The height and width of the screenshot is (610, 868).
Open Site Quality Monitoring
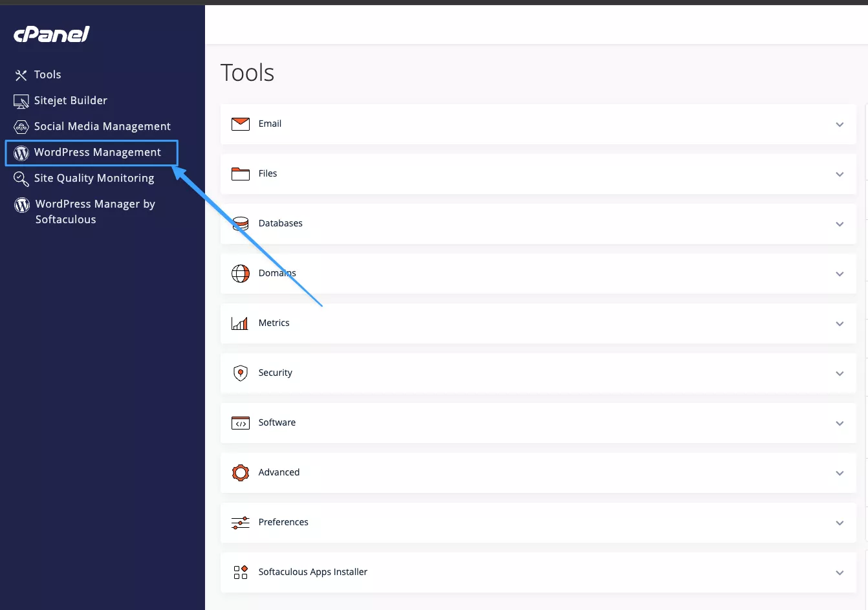point(94,178)
